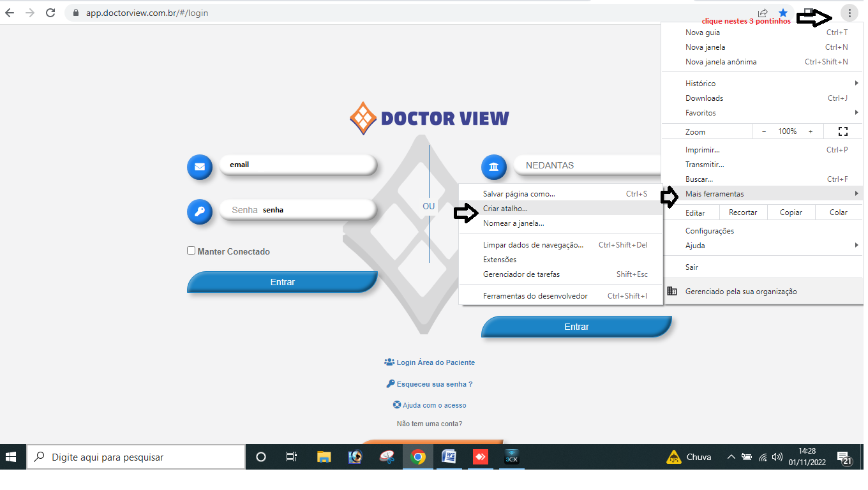Toggle the Manter Conectado checkbox

tap(191, 251)
